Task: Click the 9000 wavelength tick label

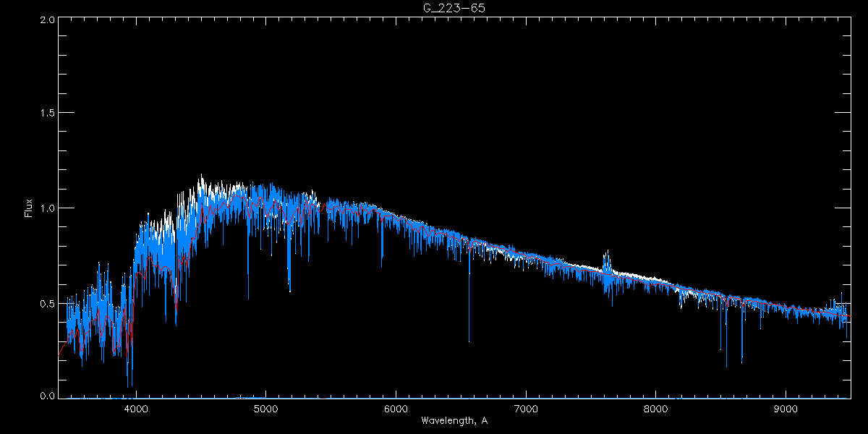Action: (x=786, y=408)
